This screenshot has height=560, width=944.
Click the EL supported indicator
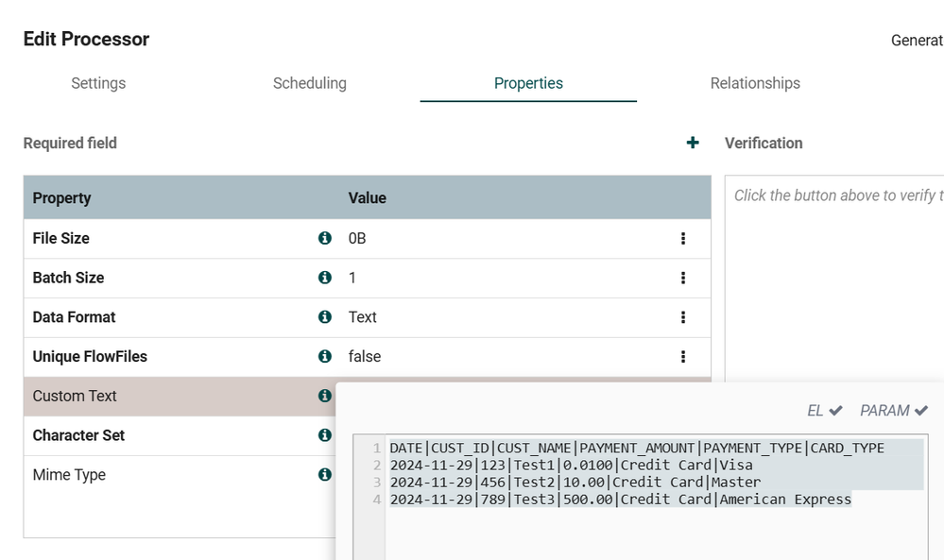(x=824, y=411)
